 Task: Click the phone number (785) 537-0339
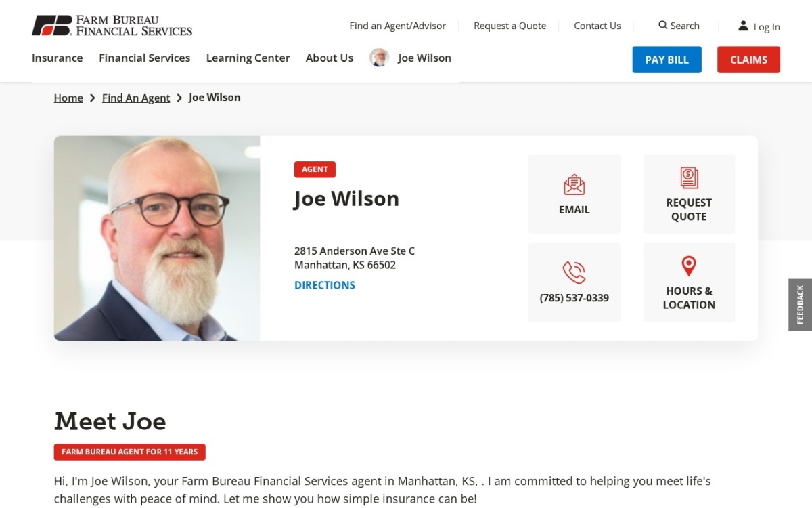pos(574,298)
